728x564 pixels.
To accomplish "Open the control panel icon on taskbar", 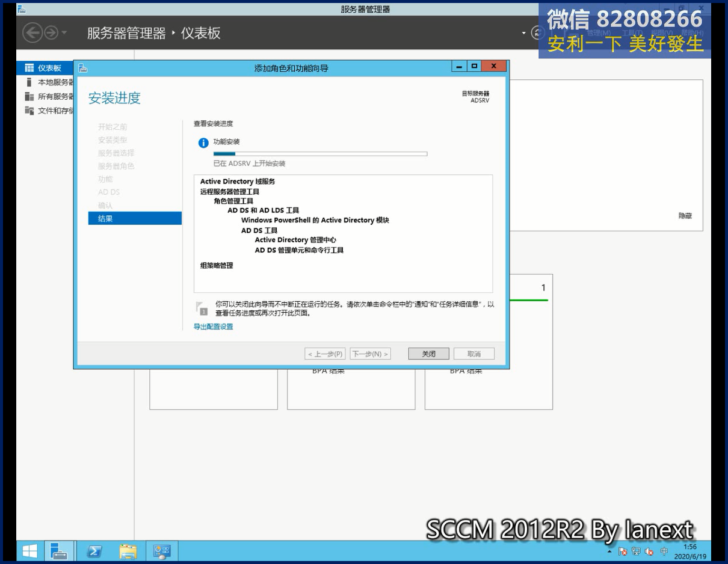I will [x=162, y=551].
